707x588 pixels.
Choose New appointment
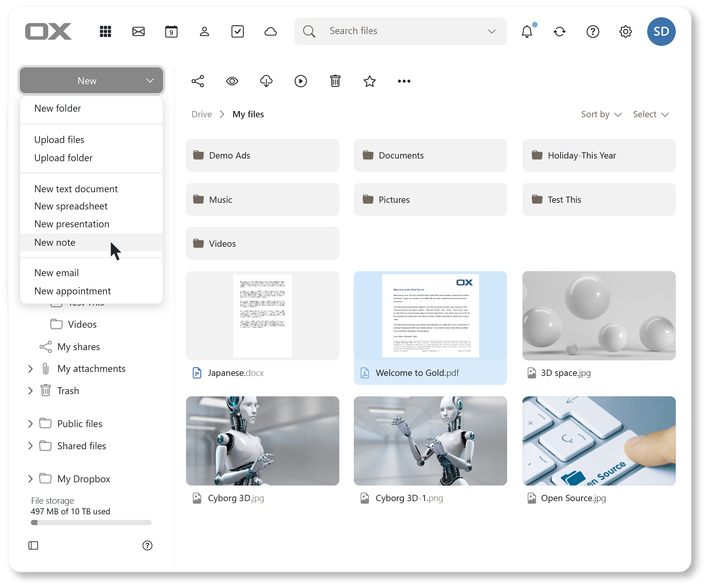(x=91, y=291)
